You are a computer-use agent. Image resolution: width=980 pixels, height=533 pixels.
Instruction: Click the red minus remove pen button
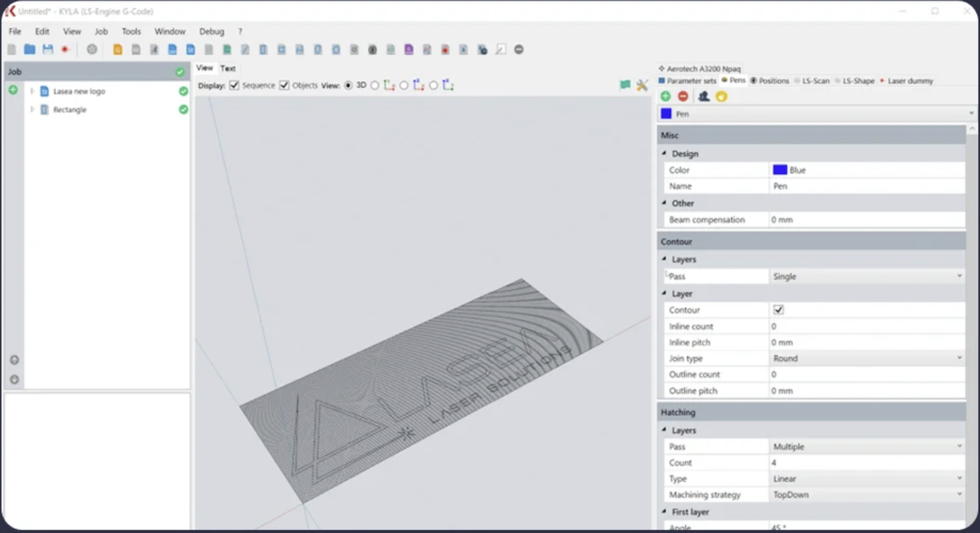[x=683, y=96]
